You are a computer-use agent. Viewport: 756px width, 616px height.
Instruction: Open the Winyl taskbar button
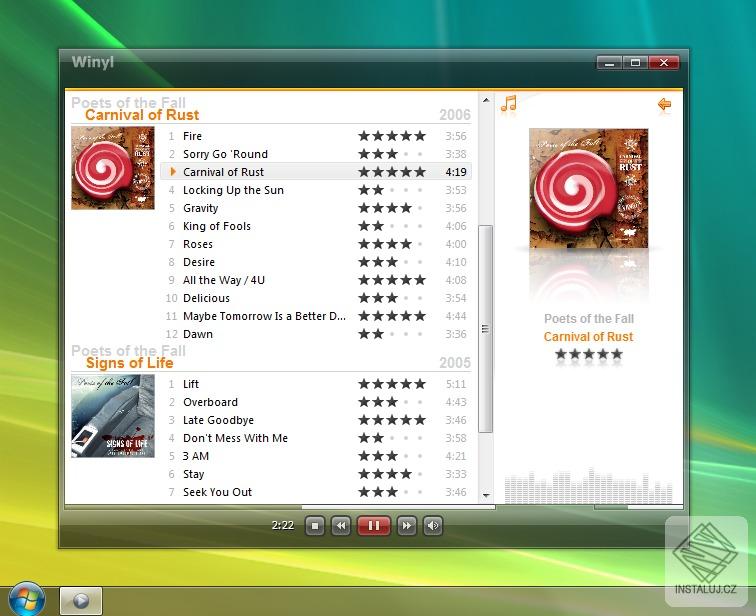pyautogui.click(x=81, y=601)
